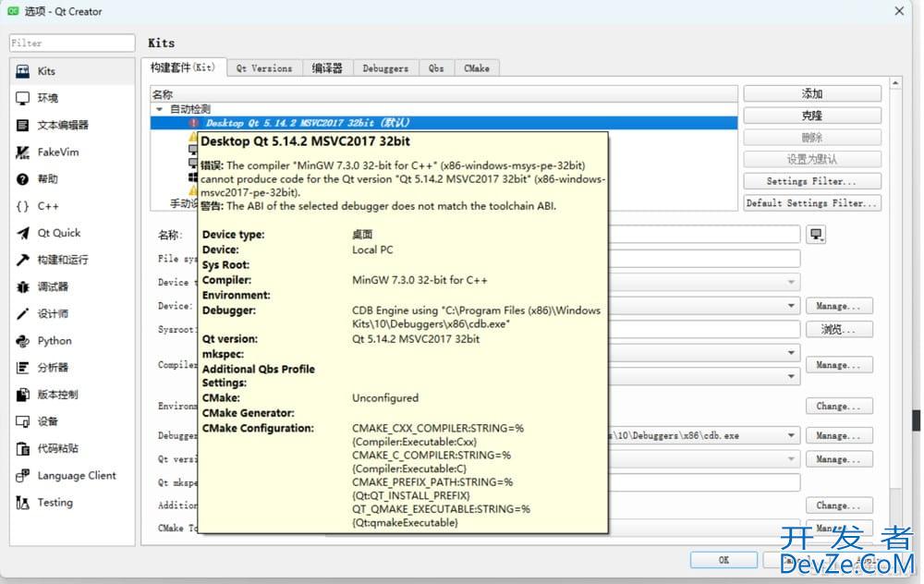The image size is (924, 584).
Task: Open the Device type dropdown
Action: (792, 282)
